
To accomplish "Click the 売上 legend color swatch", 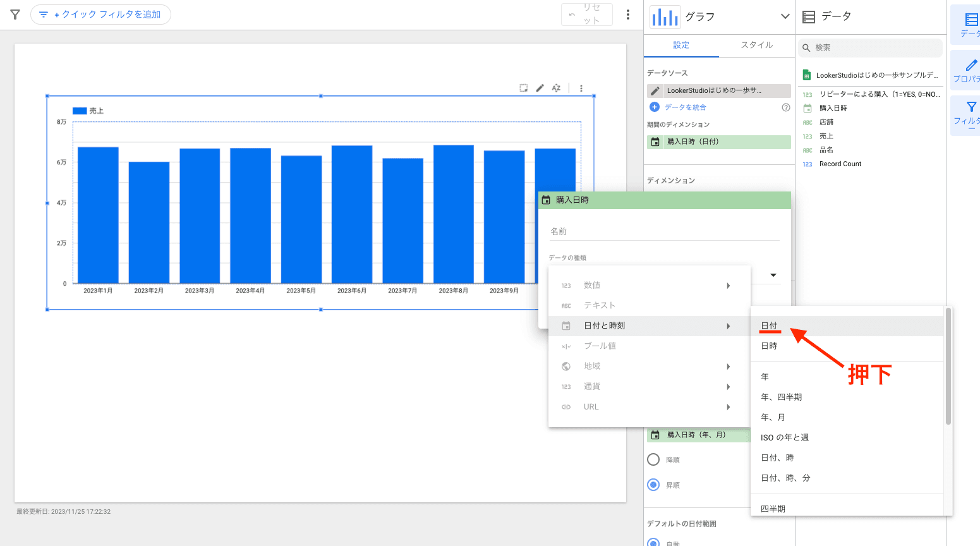I will click(x=80, y=111).
